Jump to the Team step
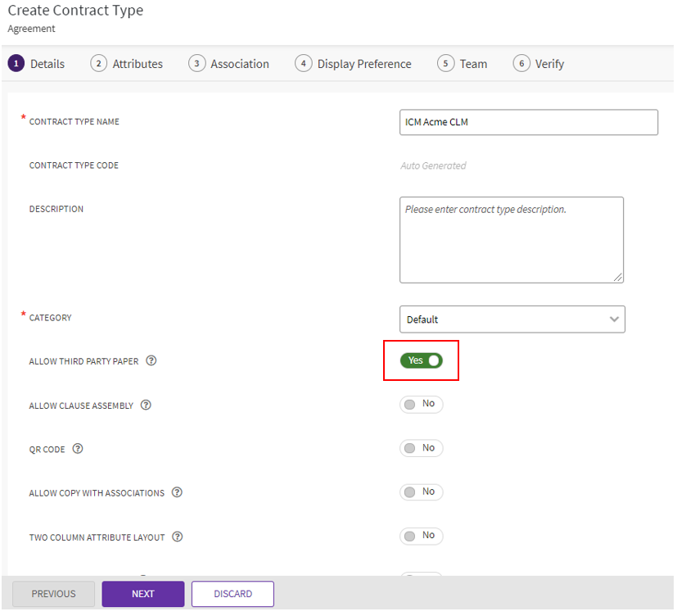 point(463,64)
